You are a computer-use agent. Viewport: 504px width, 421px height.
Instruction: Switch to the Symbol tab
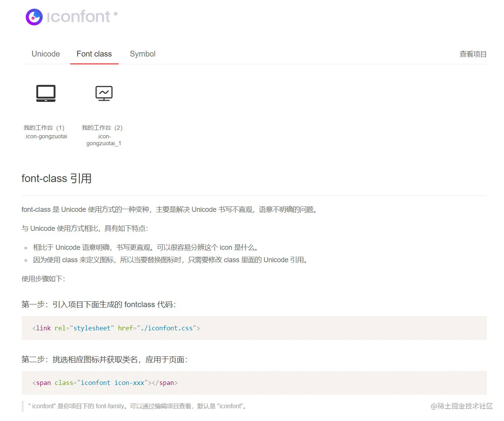click(x=143, y=54)
